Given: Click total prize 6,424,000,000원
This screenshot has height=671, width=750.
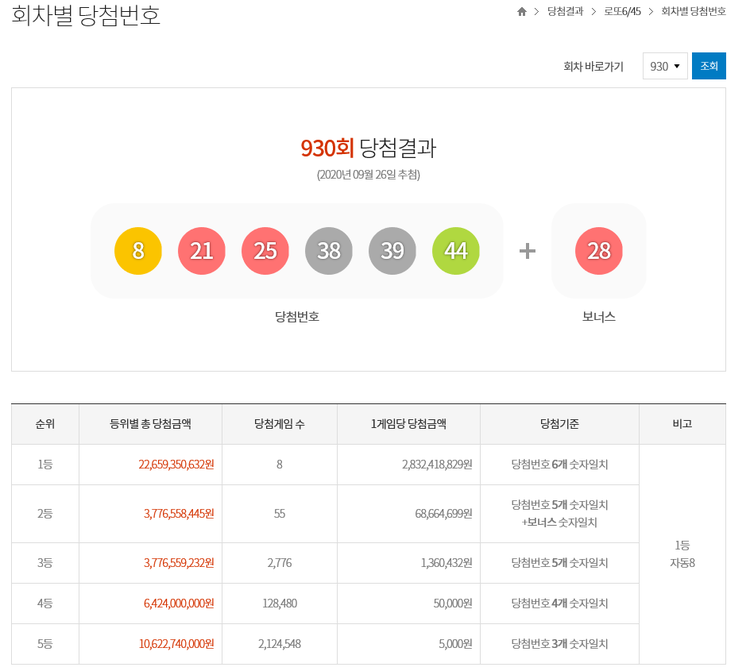Looking at the screenshot, I should tap(178, 603).
